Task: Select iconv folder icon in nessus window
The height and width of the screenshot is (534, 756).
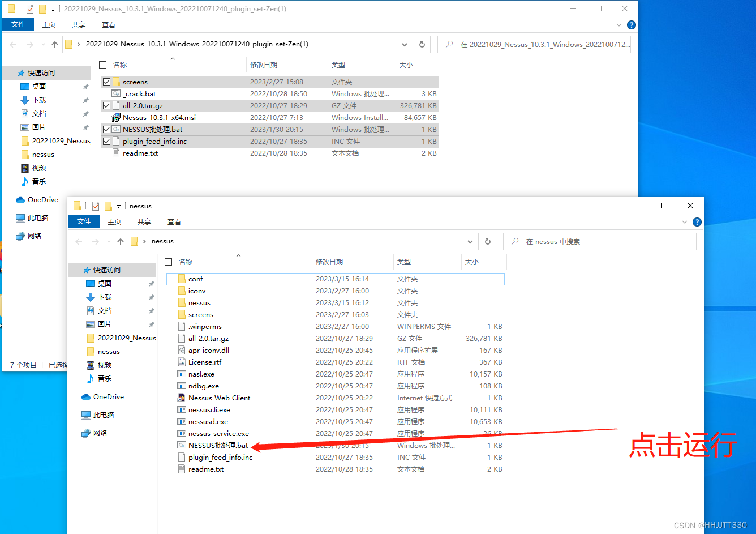Action: coord(182,291)
